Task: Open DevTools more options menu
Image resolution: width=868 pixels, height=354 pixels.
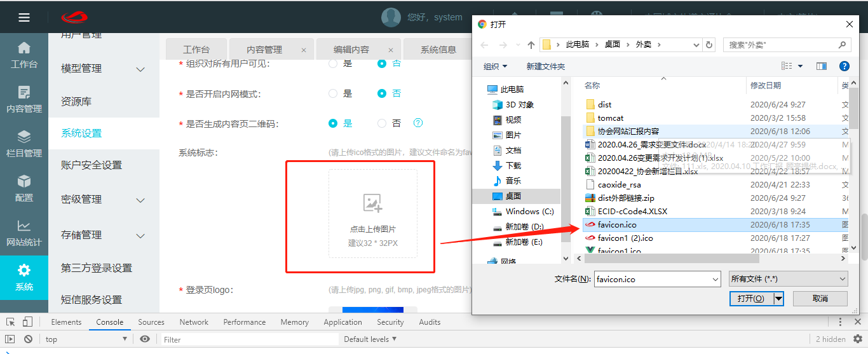Action: [841, 322]
